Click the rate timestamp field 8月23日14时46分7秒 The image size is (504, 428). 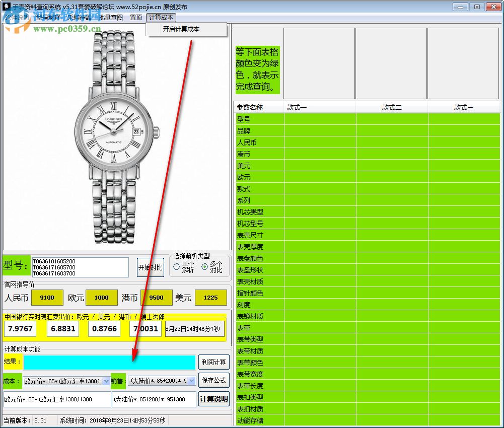[194, 329]
